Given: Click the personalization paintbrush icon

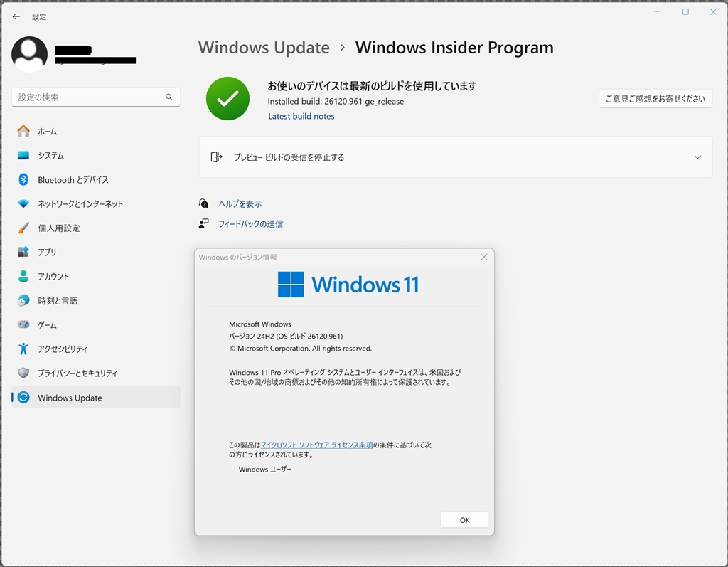Looking at the screenshot, I should coord(23,228).
